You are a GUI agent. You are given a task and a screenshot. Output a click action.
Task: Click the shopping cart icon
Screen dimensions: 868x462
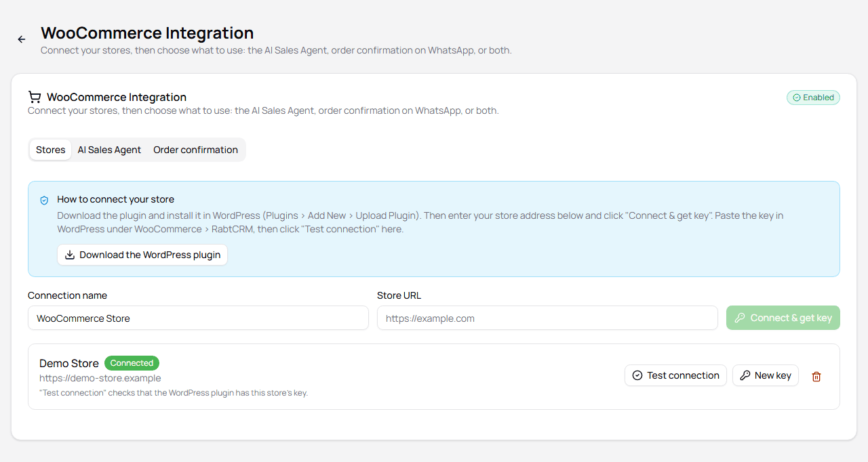(x=35, y=97)
